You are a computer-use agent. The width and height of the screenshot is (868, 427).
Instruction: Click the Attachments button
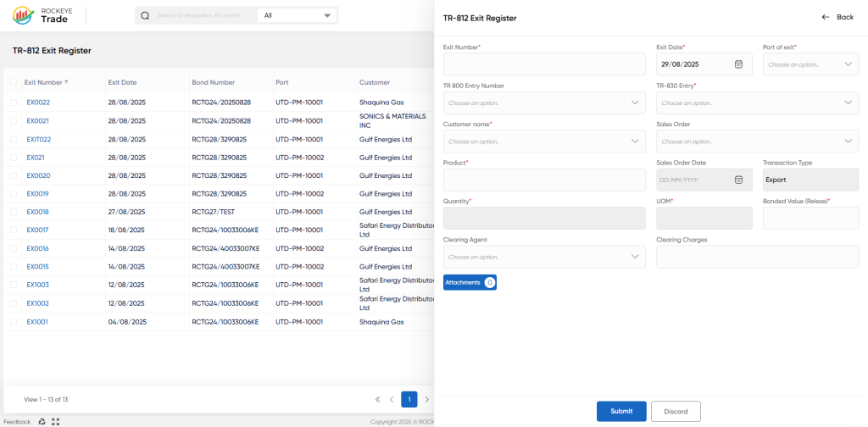click(470, 283)
